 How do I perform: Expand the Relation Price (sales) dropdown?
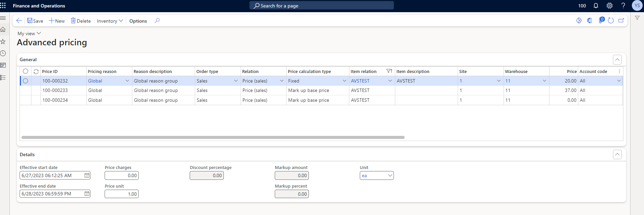281,81
